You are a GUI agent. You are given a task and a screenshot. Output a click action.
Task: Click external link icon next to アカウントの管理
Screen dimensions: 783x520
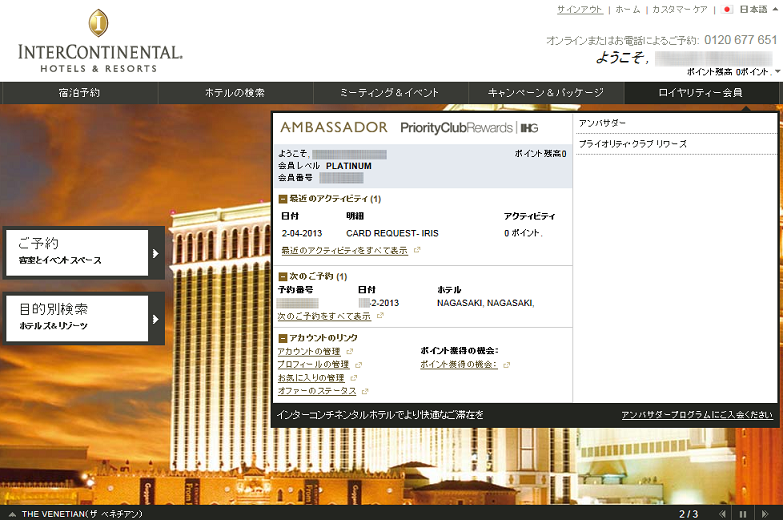(350, 352)
